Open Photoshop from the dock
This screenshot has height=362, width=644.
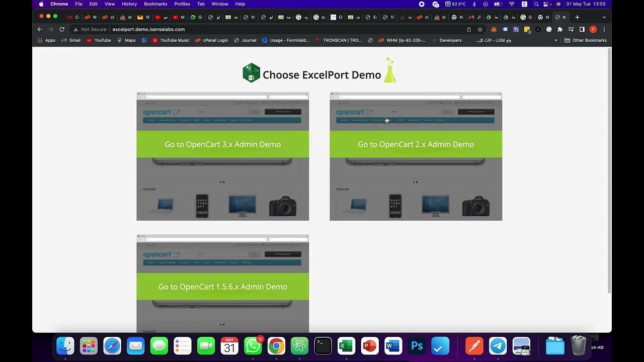point(417,346)
